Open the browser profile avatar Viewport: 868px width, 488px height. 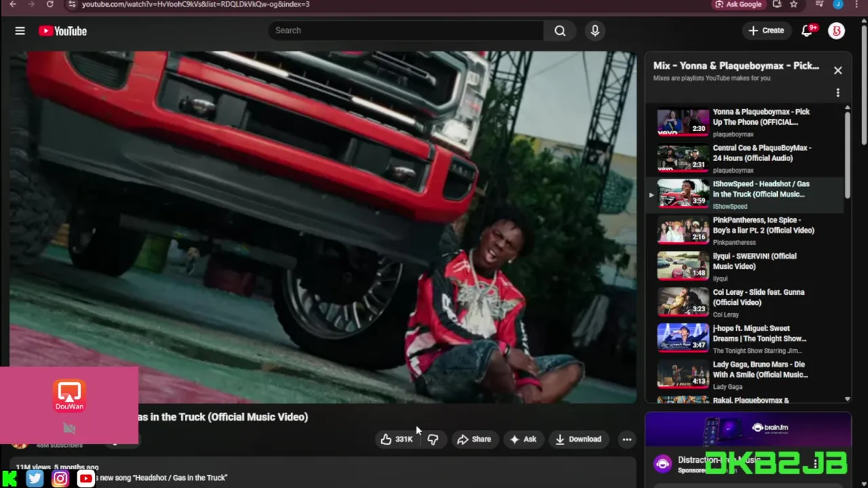(x=838, y=4)
